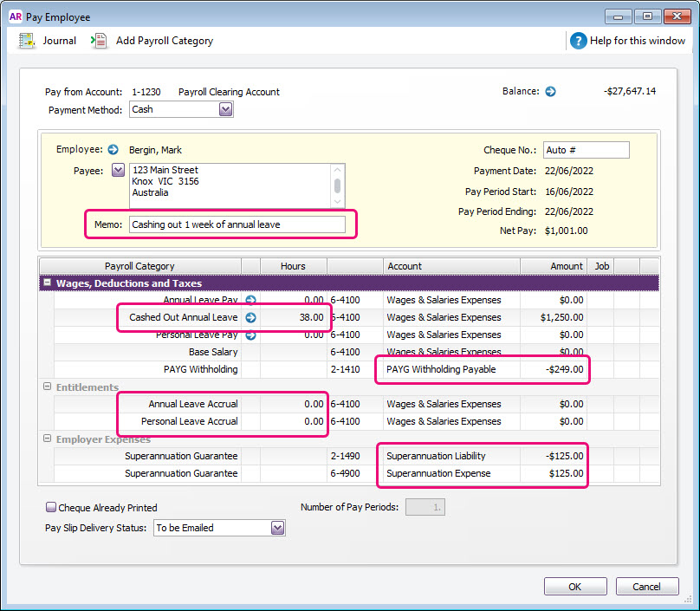
Task: Click the Job column header
Action: (601, 266)
